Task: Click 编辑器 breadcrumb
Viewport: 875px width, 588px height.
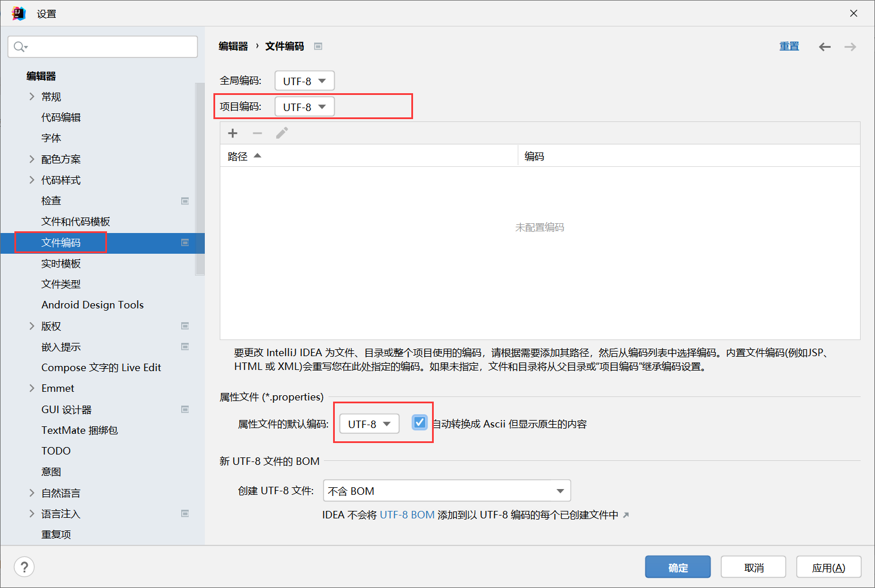Action: (233, 46)
